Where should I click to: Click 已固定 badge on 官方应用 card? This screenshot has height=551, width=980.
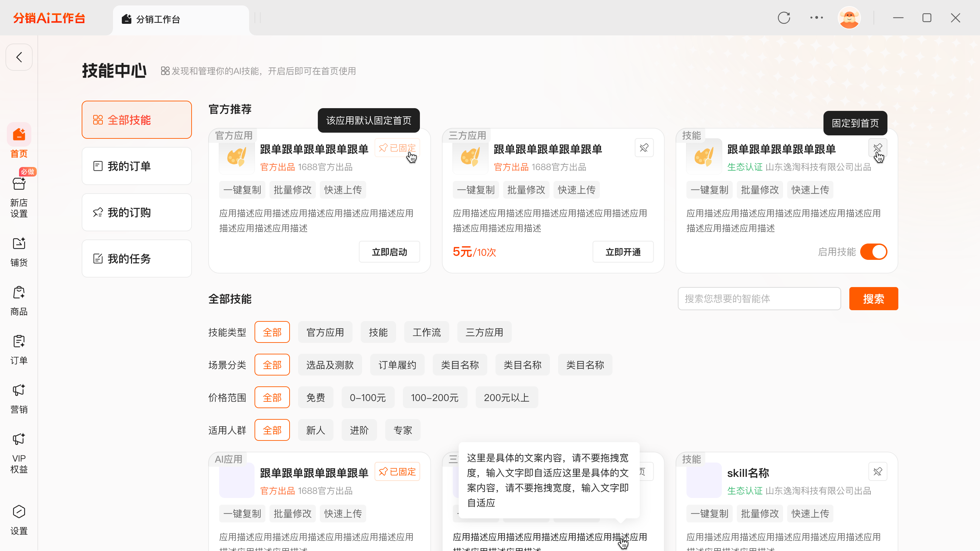(x=397, y=148)
